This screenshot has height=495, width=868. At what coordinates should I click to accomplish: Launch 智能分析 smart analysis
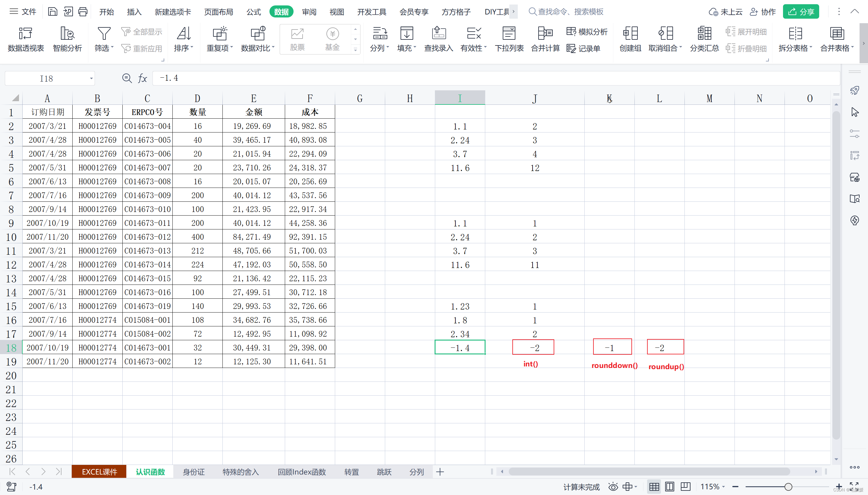click(x=68, y=39)
